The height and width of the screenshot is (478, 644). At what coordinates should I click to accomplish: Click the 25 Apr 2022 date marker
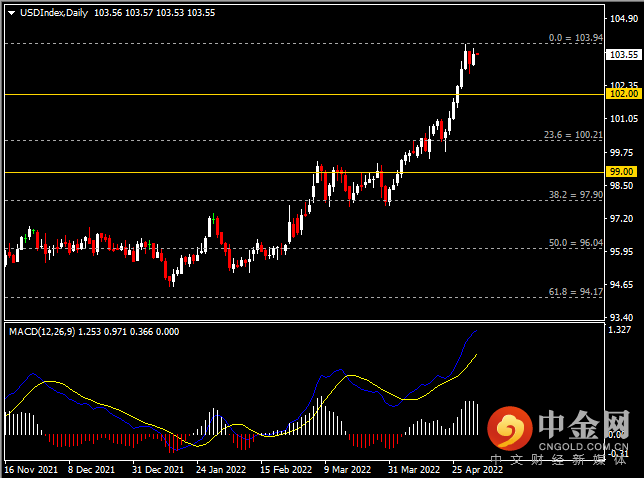(477, 469)
